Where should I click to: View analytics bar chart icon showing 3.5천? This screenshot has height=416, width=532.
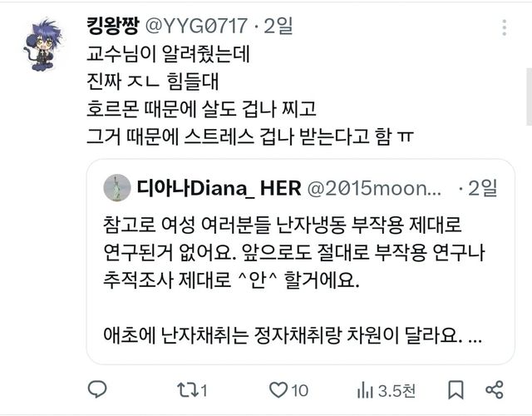tap(365, 390)
